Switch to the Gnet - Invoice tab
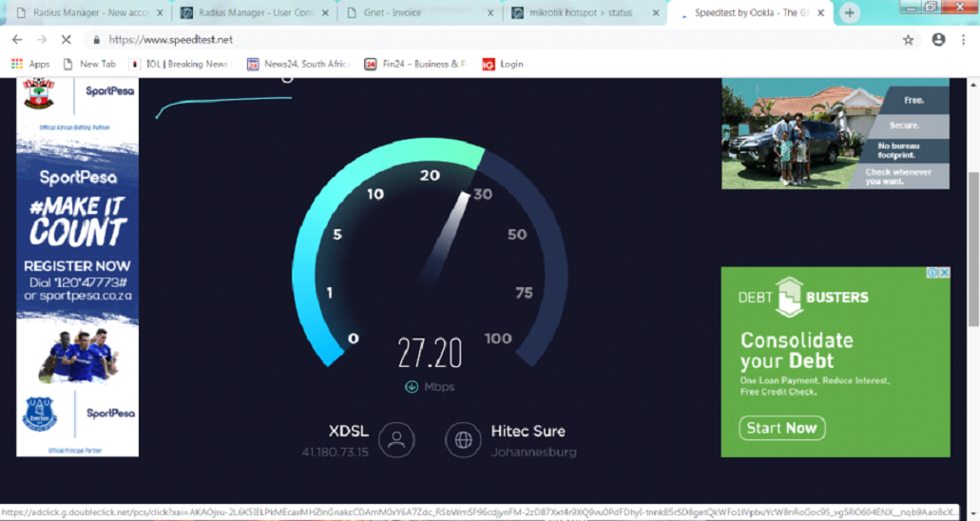Viewport: 980px width, 521px height. coord(419,12)
